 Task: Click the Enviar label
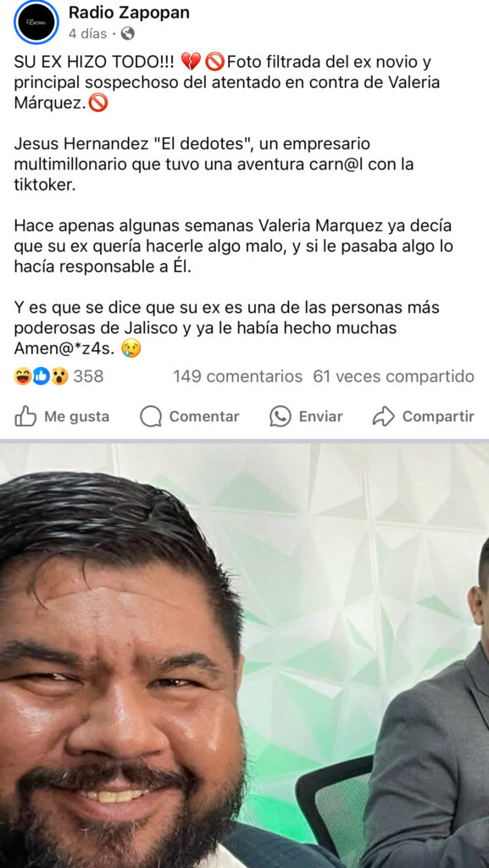[x=321, y=417]
